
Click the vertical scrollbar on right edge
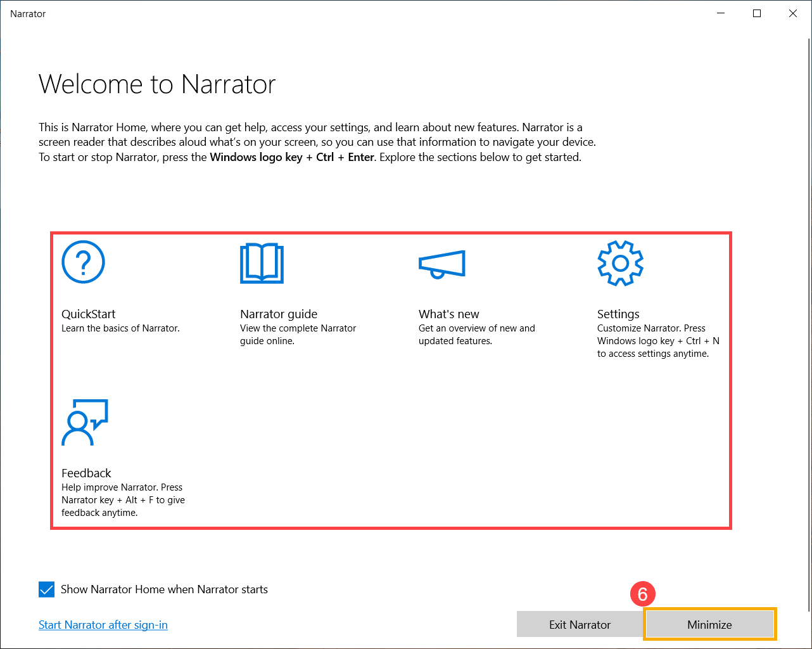click(809, 324)
